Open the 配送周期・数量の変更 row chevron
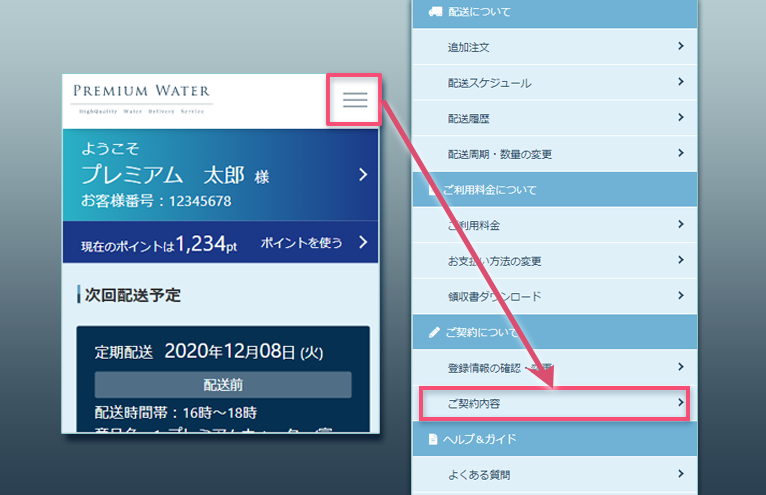The width and height of the screenshot is (766, 495). coord(681,153)
